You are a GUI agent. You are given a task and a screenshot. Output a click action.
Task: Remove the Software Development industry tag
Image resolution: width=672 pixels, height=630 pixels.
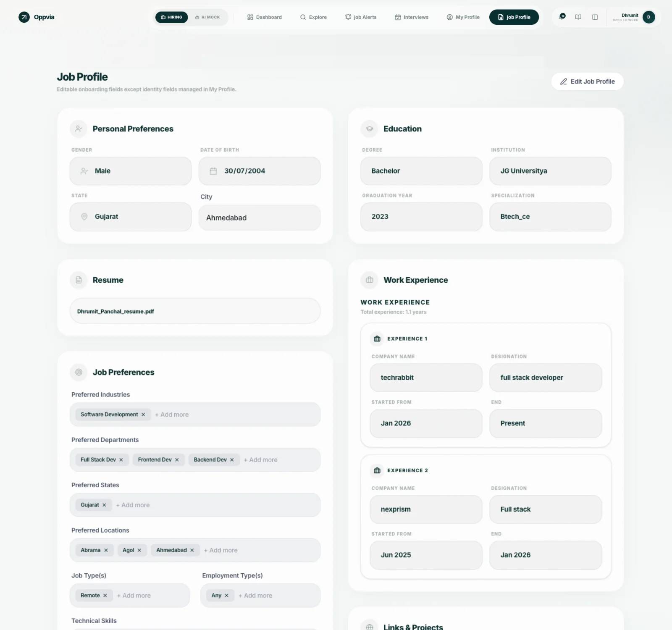[x=143, y=415]
